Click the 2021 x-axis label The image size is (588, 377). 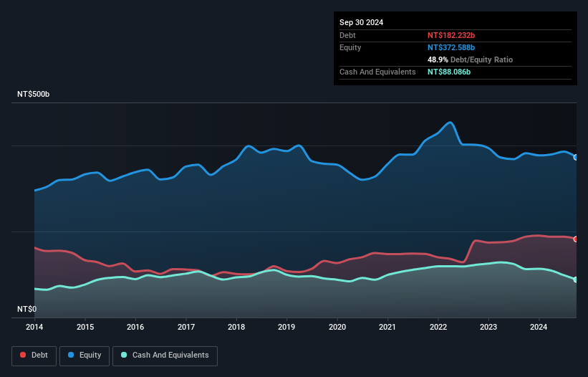[387, 327]
